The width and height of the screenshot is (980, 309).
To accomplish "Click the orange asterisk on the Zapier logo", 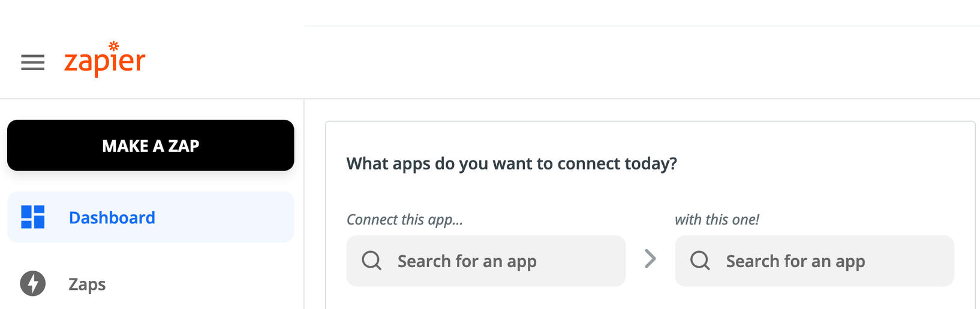I will click(x=113, y=46).
